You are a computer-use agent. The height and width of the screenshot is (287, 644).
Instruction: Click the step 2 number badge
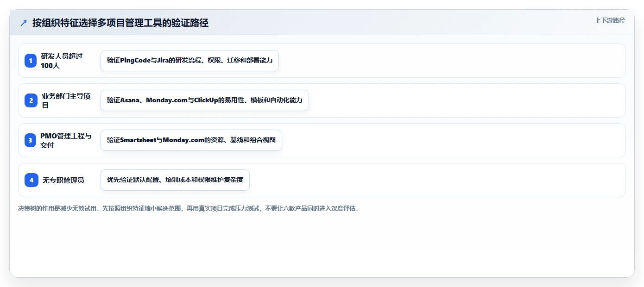coord(31,100)
